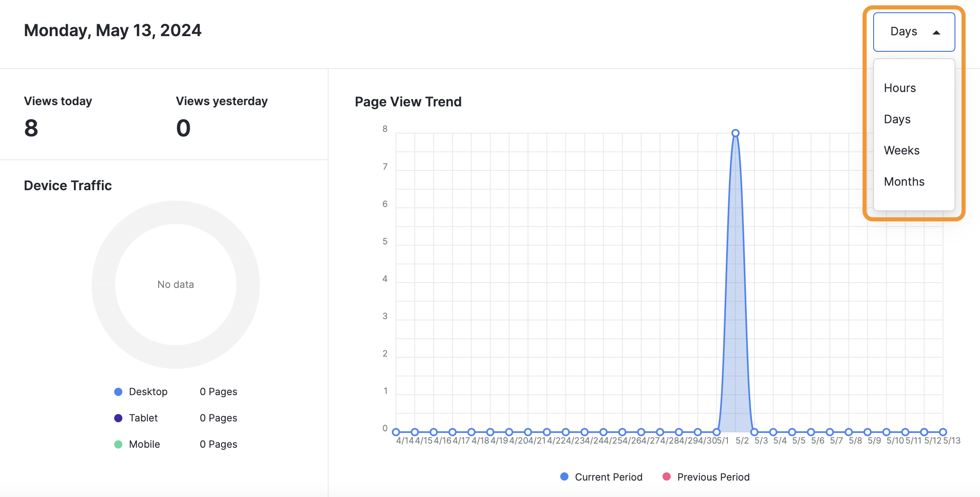This screenshot has height=497, width=980.
Task: Click the Desktop device legend label
Action: tap(148, 392)
